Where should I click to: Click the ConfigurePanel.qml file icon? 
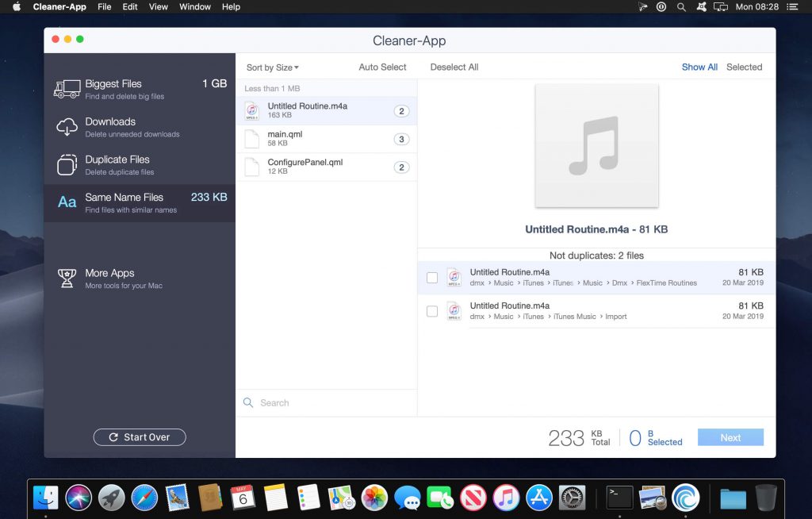pyautogui.click(x=251, y=167)
